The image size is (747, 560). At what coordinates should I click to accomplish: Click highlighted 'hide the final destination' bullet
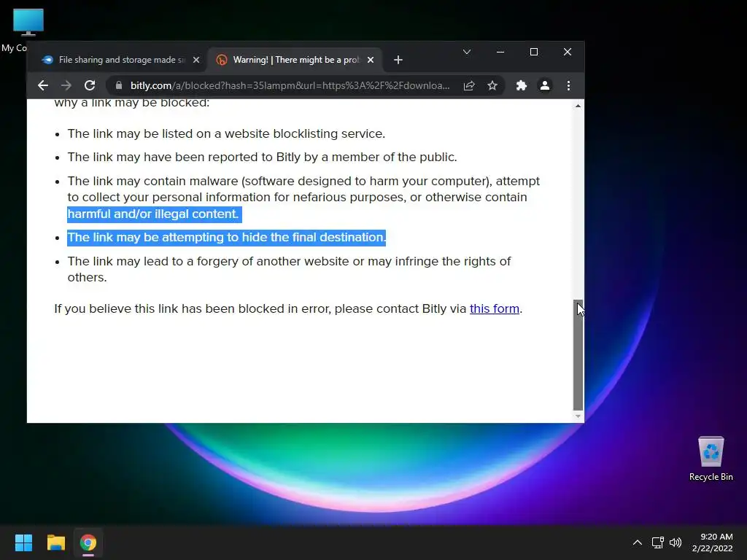click(226, 237)
